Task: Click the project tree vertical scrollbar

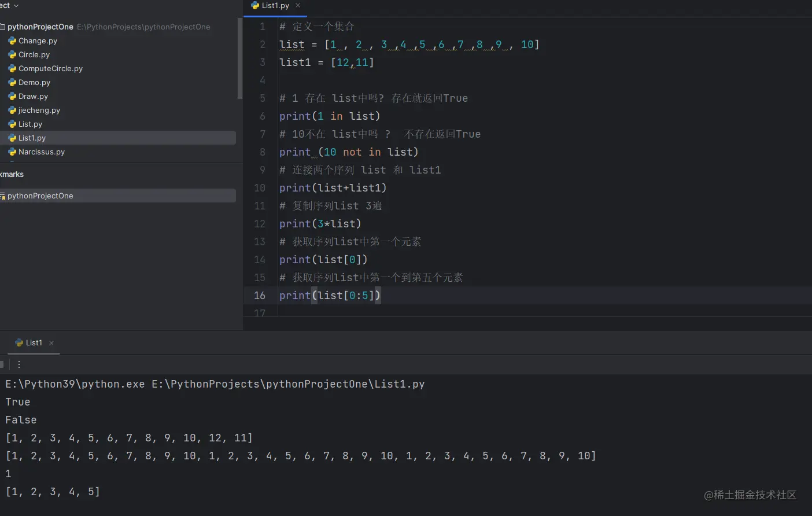Action: pyautogui.click(x=240, y=59)
